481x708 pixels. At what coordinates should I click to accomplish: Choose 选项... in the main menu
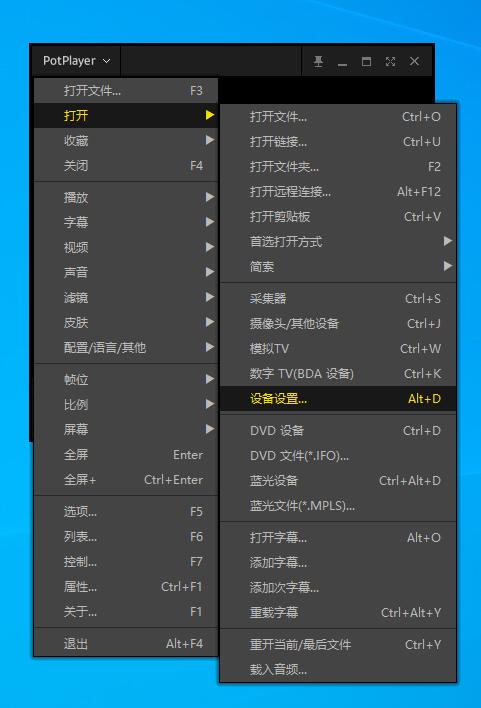(x=126, y=511)
